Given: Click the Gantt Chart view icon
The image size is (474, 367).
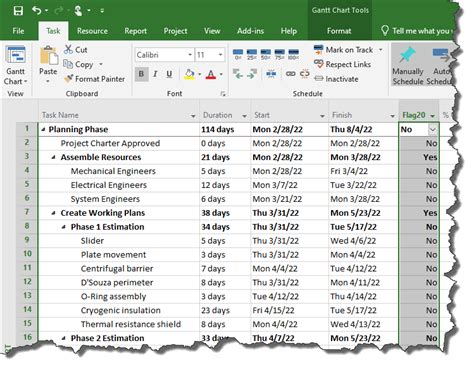Looking at the screenshot, I should point(16,55).
